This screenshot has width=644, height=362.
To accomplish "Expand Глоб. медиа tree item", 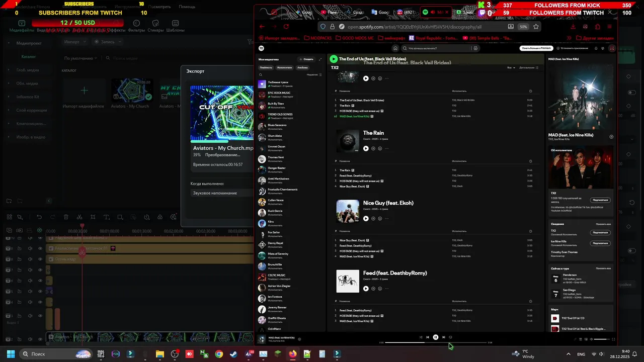I will click(9, 70).
